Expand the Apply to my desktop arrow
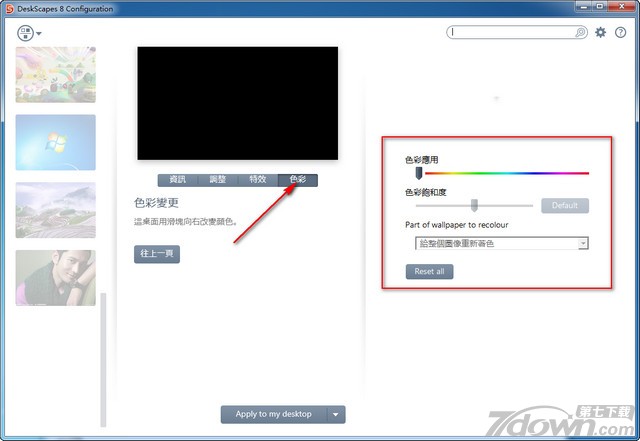 [336, 414]
